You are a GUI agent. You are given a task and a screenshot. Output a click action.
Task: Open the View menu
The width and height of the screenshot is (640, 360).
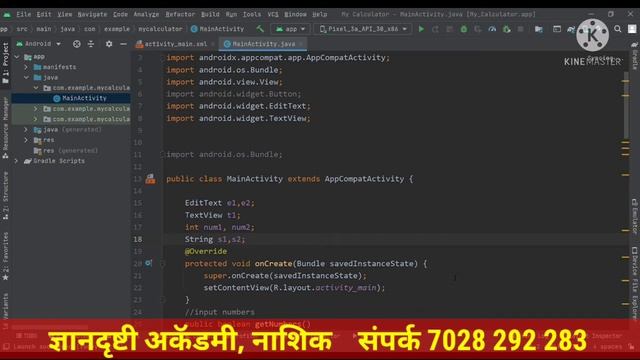(x=64, y=14)
